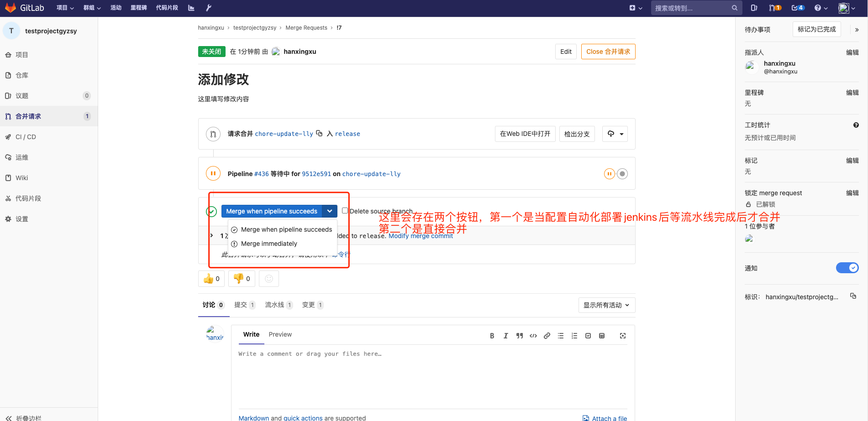Apply bold formatting in comment editor
The image size is (868, 421).
(492, 336)
